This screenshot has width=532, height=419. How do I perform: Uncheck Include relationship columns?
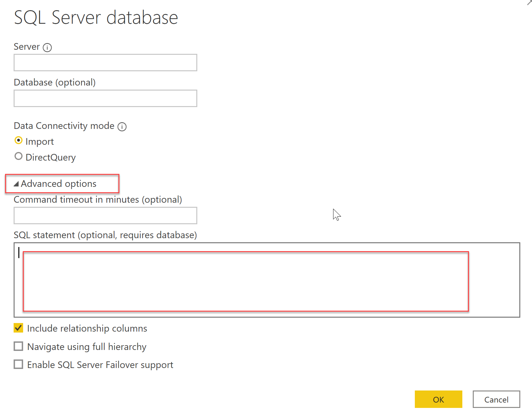tap(18, 328)
